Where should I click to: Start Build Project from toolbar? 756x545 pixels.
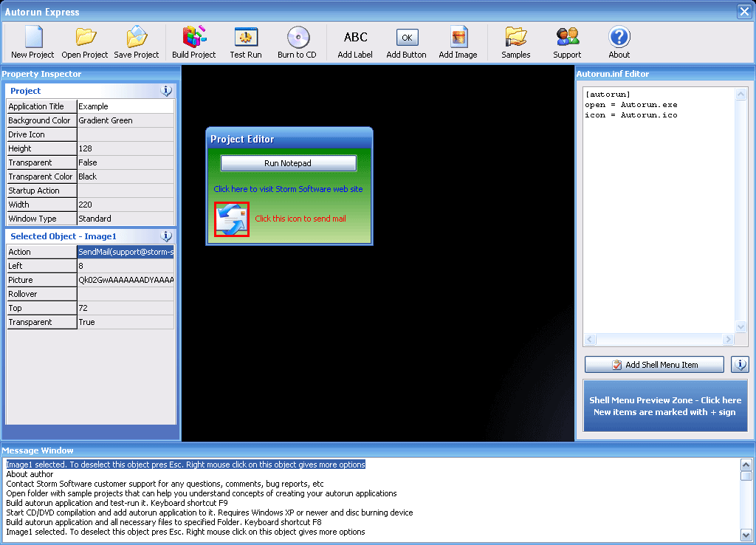coord(193,38)
